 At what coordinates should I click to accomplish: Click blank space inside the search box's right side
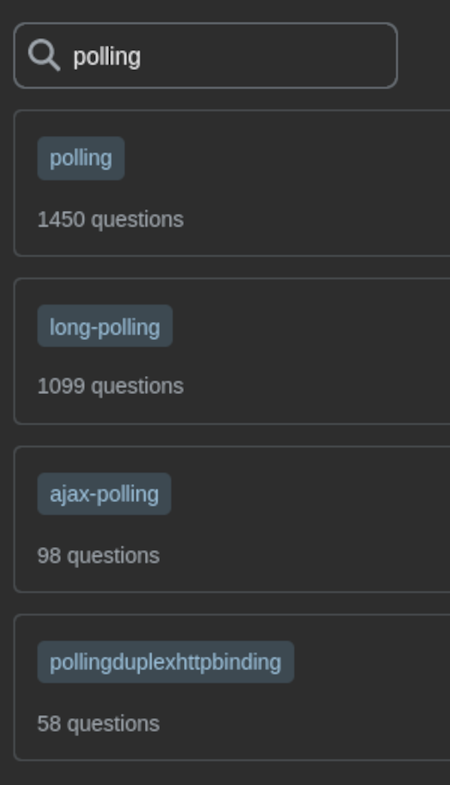(300, 56)
